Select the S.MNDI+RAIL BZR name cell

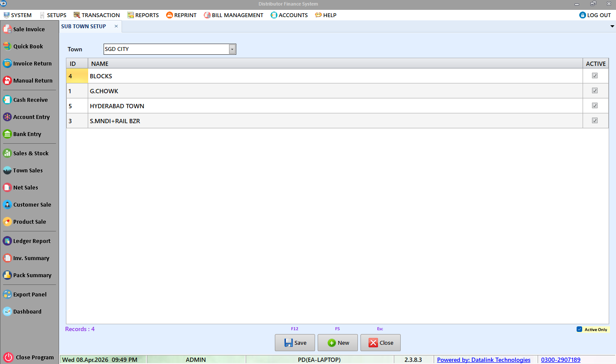(x=335, y=121)
